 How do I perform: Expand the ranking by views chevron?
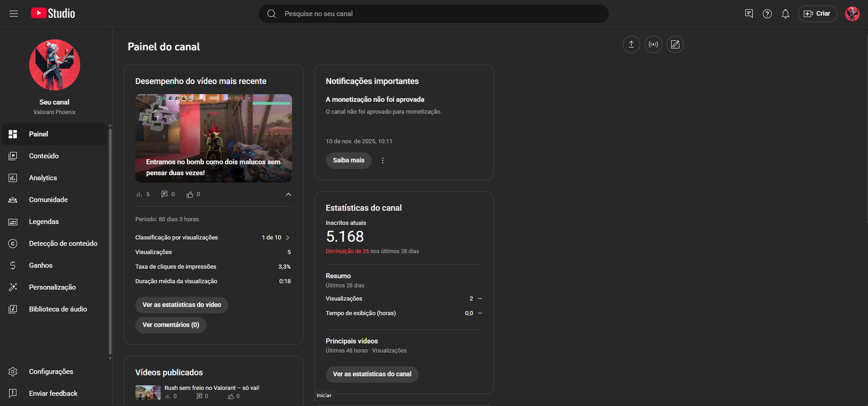click(288, 238)
